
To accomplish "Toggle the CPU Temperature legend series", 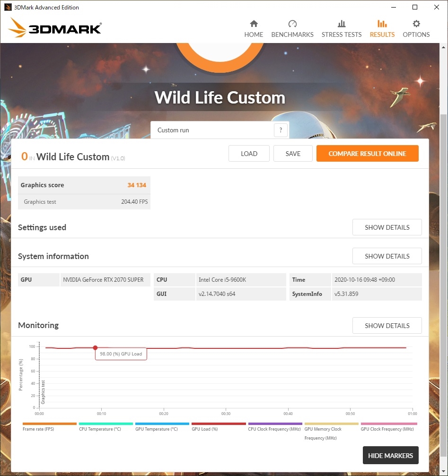I will [x=105, y=427].
